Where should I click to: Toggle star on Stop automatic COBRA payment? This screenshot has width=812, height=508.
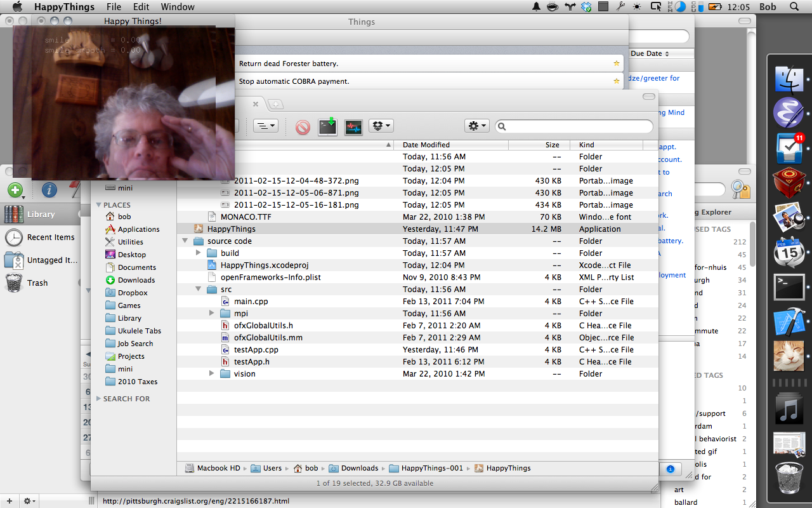point(616,81)
